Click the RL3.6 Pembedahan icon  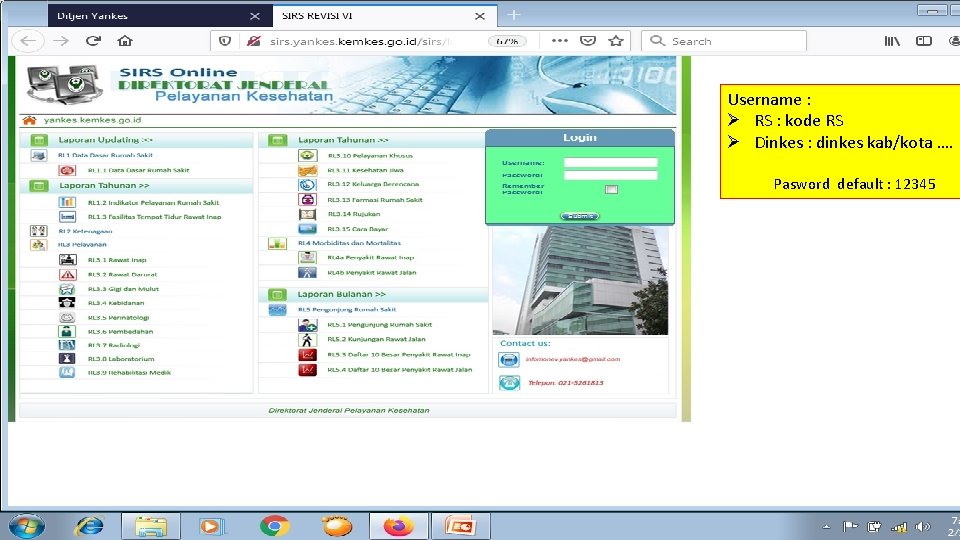[x=67, y=331]
